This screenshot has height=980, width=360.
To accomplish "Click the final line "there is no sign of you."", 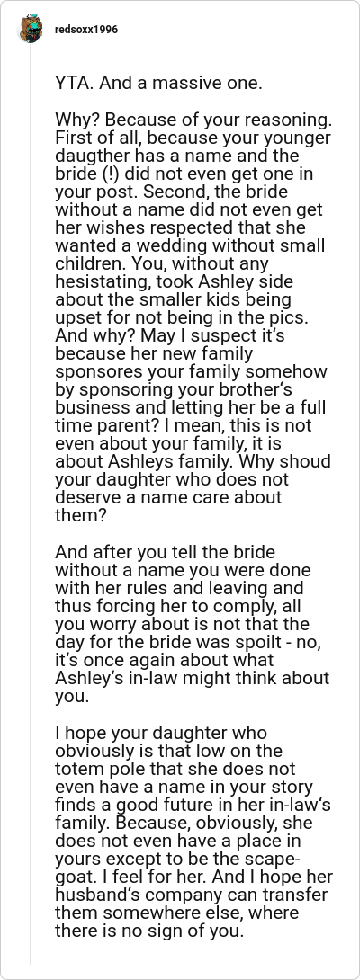I will pos(149,931).
